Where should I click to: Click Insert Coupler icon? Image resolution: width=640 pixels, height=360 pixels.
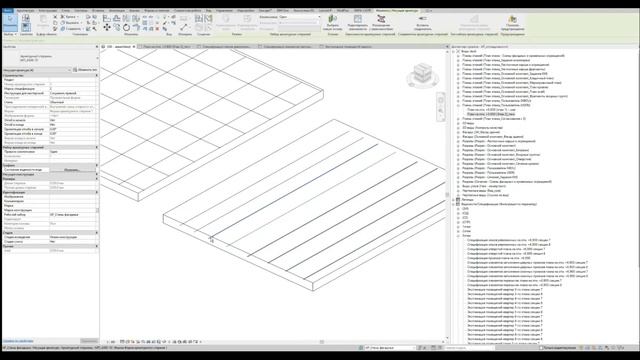coord(422,19)
